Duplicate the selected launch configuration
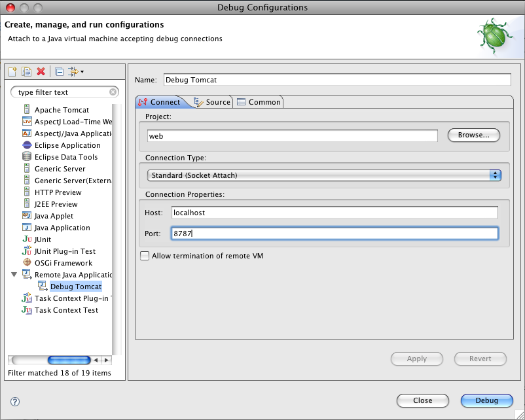Image resolution: width=525 pixels, height=420 pixels. [x=26, y=71]
